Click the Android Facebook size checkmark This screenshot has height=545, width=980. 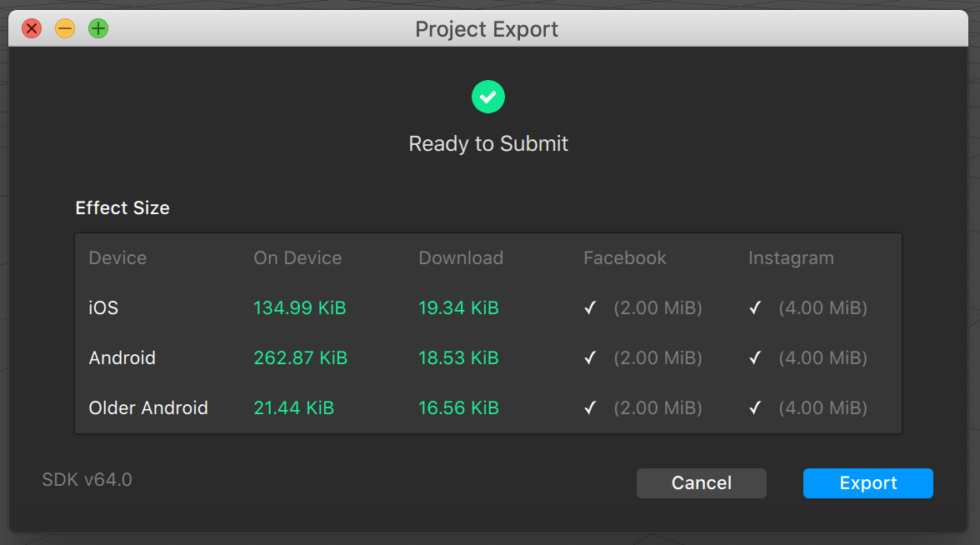[x=590, y=358]
